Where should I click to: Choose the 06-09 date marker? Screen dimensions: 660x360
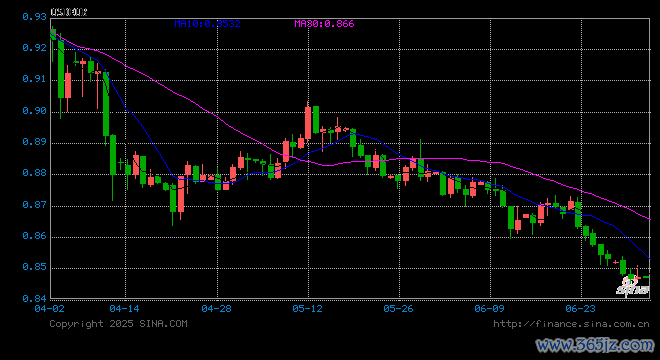pyautogui.click(x=489, y=309)
